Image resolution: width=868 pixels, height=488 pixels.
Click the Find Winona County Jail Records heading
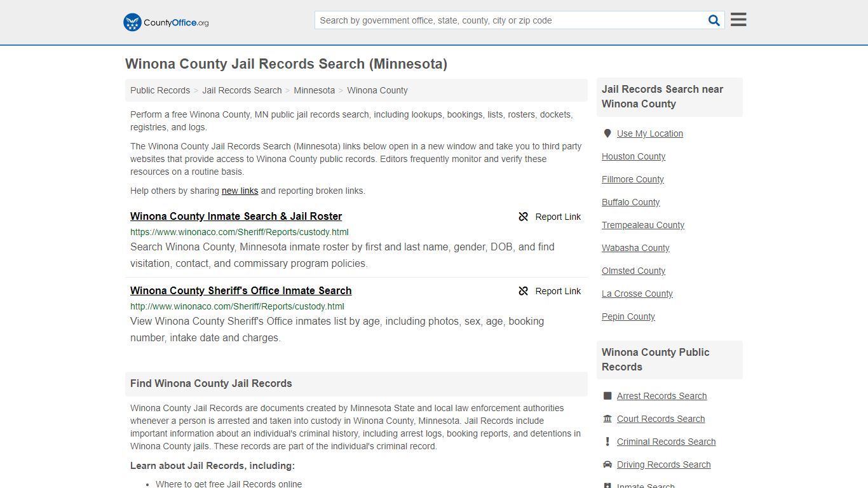click(x=211, y=383)
